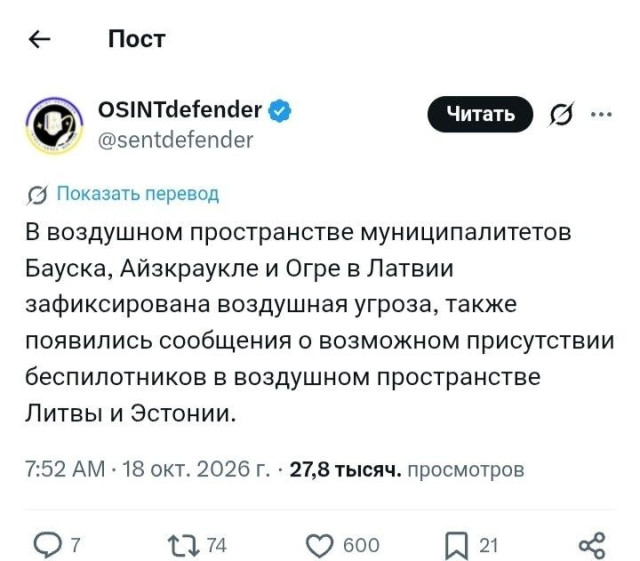
Task: Open the @sentdefender handle
Action: click(x=176, y=140)
